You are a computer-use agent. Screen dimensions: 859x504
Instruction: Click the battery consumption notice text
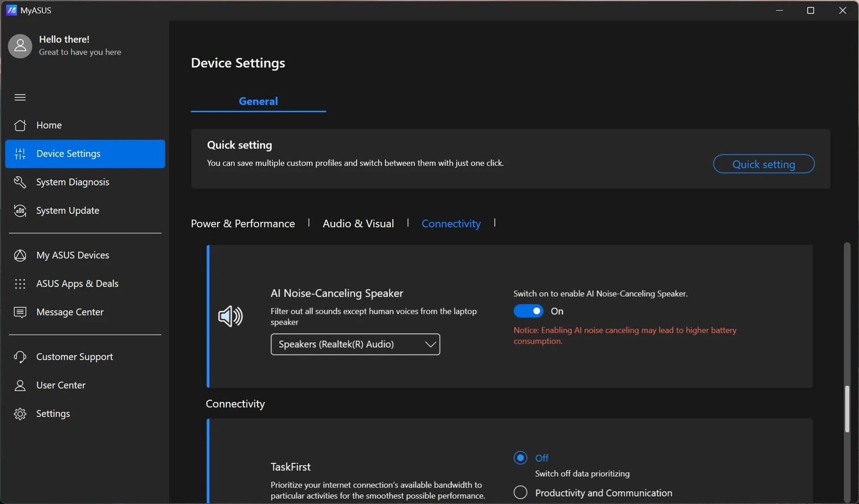click(x=625, y=335)
